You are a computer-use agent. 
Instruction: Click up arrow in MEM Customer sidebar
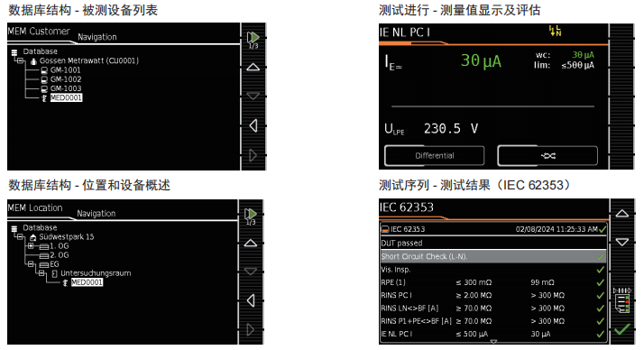click(x=253, y=67)
